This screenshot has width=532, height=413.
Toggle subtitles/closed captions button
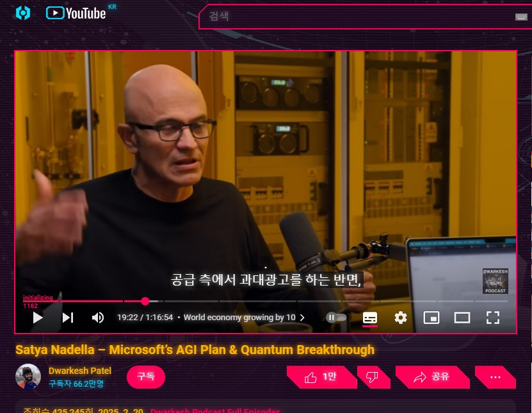[x=370, y=318]
